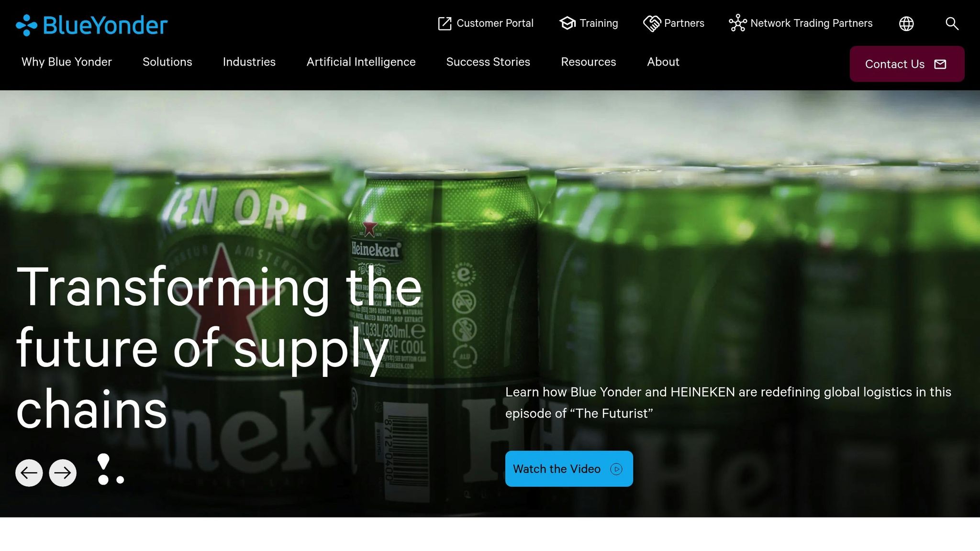Open the globe language selector icon

coord(906,23)
